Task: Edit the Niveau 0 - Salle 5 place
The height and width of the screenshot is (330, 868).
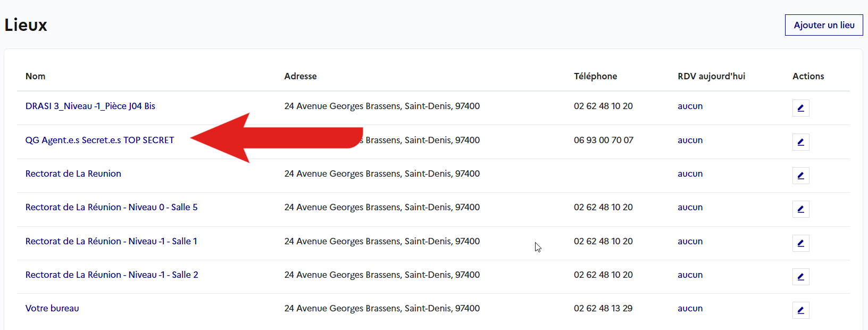Action: [x=800, y=209]
